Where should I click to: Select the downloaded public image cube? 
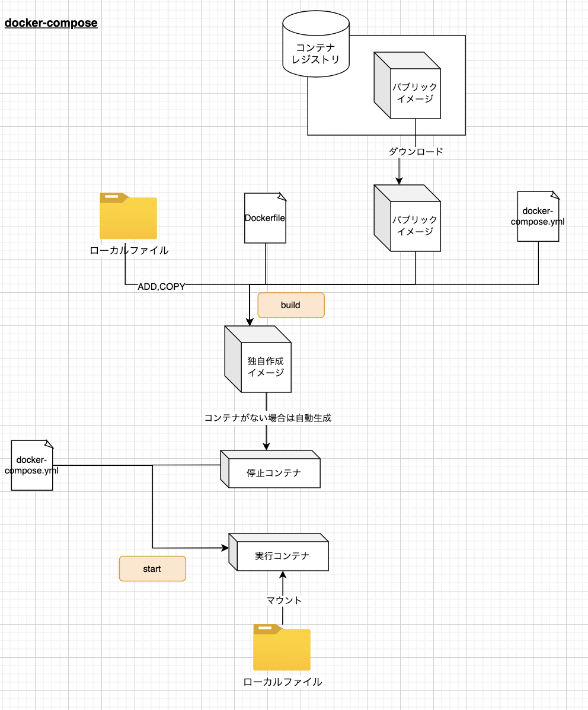[407, 218]
